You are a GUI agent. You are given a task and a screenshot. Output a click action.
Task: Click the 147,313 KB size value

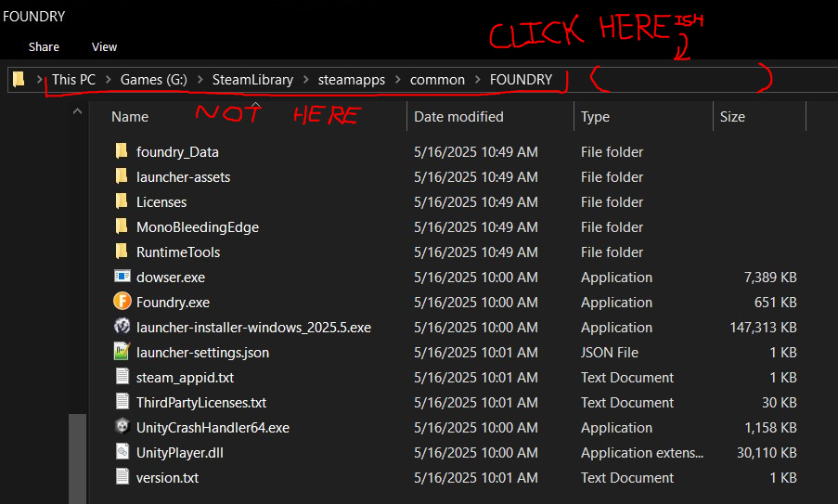pos(763,328)
